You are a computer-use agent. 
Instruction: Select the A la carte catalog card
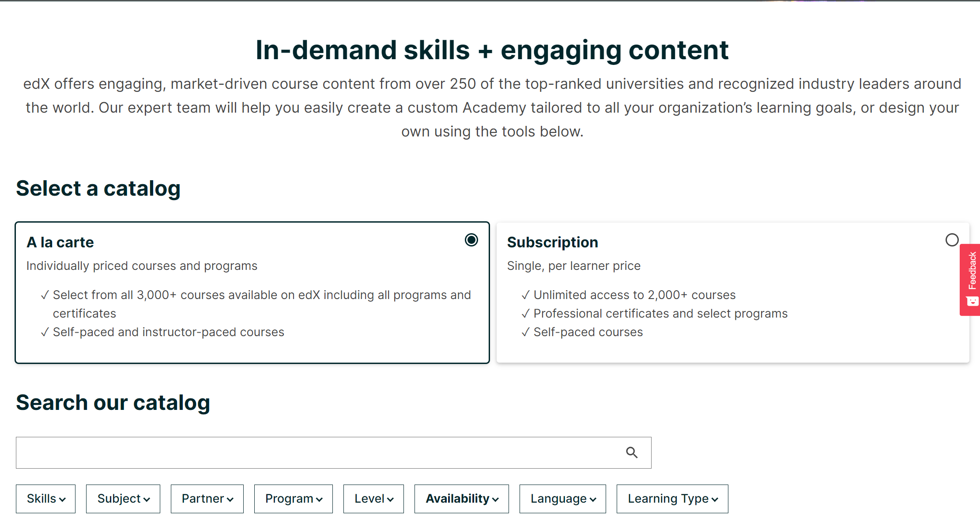click(252, 292)
